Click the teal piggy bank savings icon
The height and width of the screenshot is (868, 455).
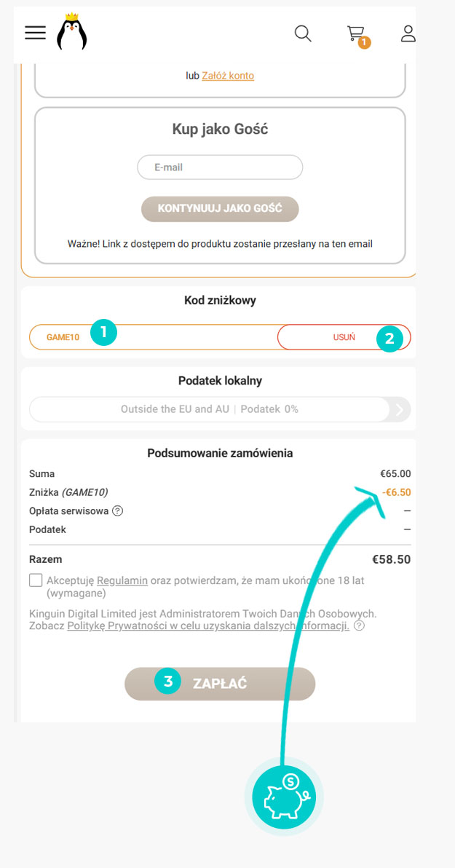click(x=284, y=797)
